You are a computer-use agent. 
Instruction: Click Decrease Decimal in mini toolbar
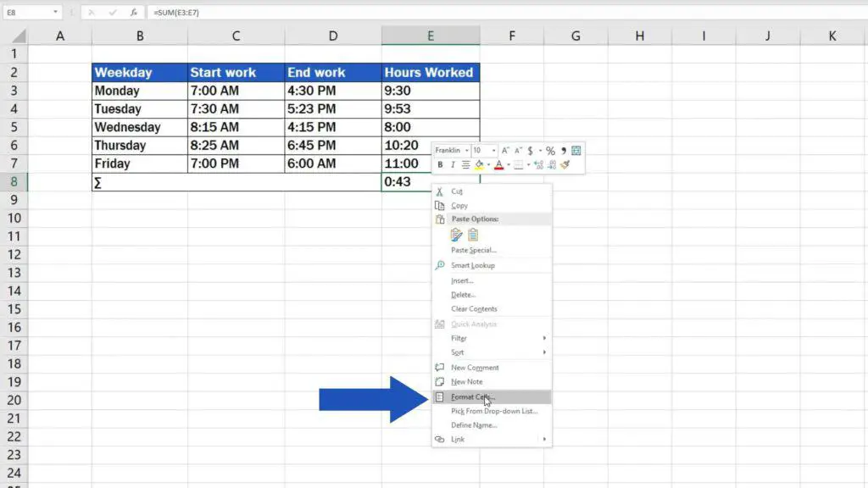pyautogui.click(x=552, y=165)
